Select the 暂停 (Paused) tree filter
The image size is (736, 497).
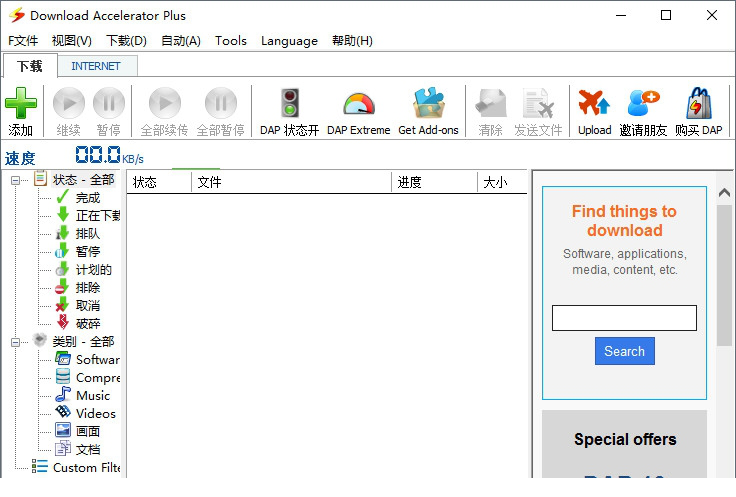(88, 252)
